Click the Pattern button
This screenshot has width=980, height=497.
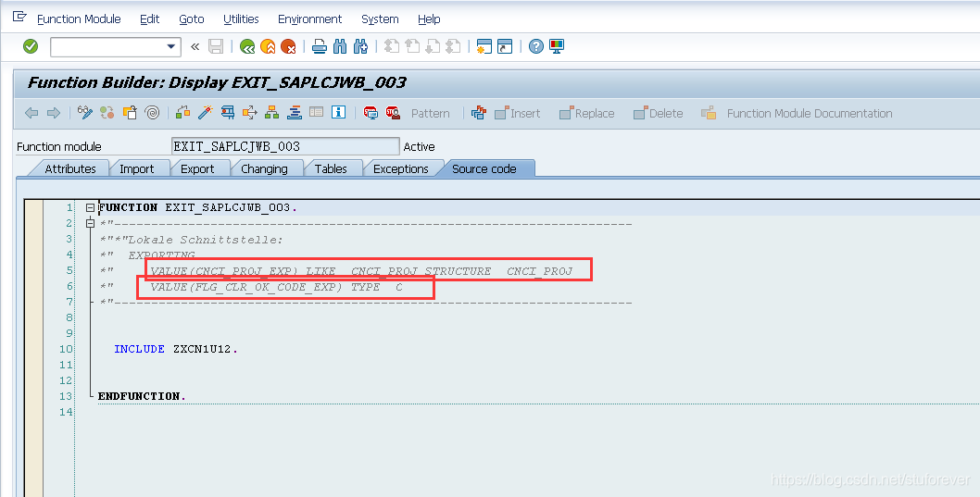point(430,113)
